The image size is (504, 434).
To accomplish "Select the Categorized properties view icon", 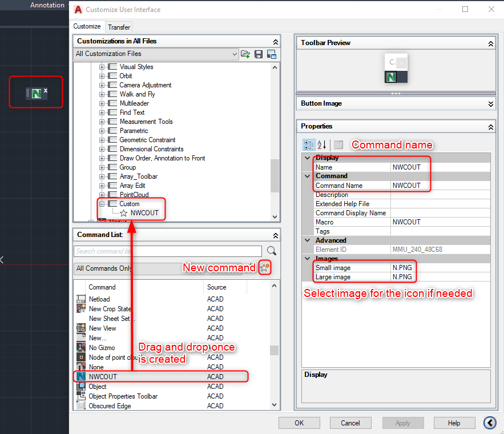I will click(308, 144).
